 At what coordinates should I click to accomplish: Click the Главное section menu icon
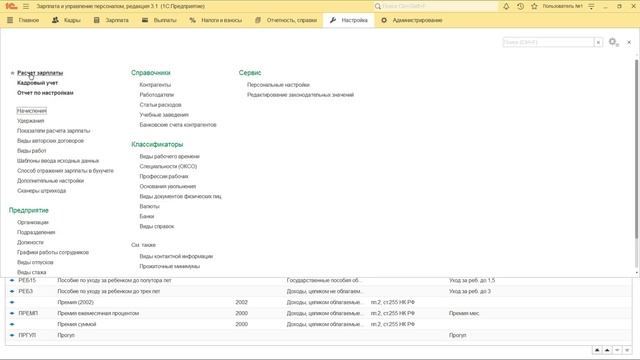10,20
